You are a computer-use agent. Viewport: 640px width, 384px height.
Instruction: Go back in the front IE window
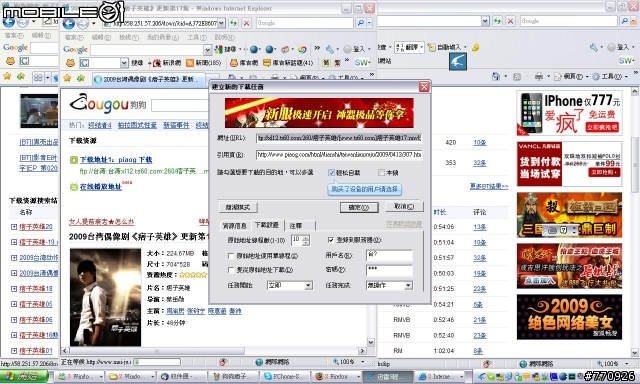click(69, 24)
